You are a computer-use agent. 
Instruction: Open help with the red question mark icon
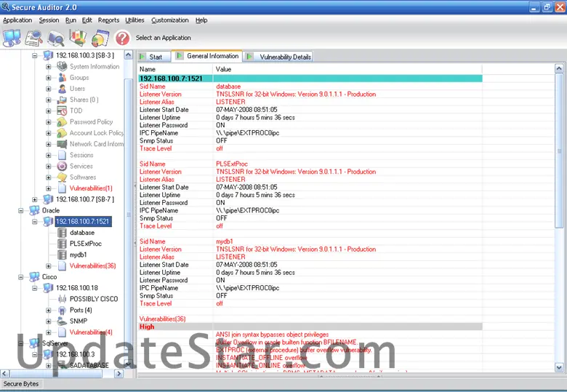point(123,38)
